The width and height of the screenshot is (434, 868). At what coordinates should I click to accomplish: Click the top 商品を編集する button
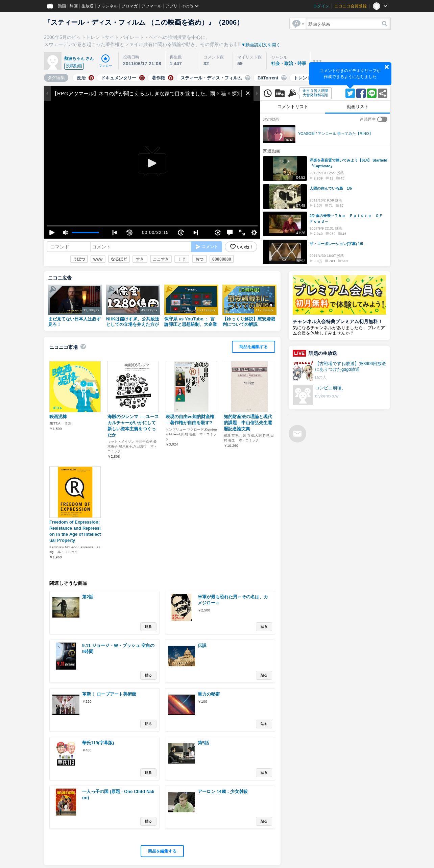point(254,347)
